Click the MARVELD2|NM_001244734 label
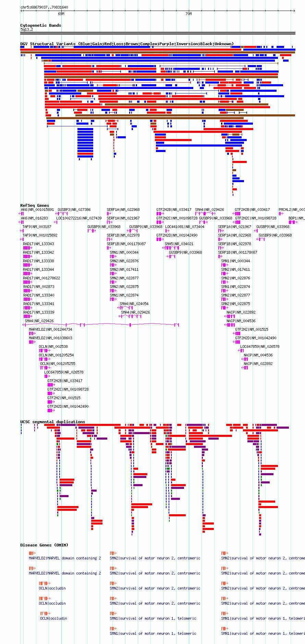305x644 pixels. click(x=50, y=329)
